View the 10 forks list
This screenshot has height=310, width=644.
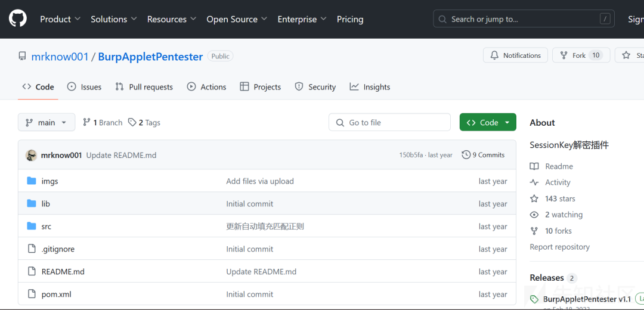[x=559, y=231]
